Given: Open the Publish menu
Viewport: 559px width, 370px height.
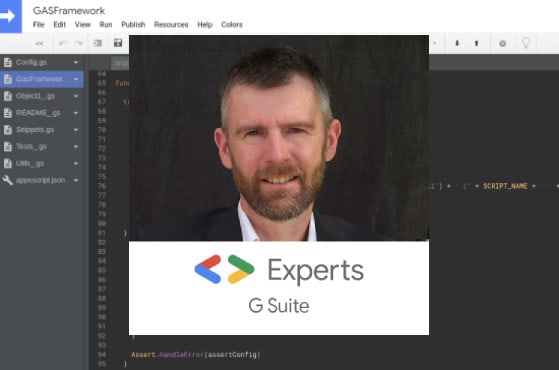Looking at the screenshot, I should tap(133, 25).
